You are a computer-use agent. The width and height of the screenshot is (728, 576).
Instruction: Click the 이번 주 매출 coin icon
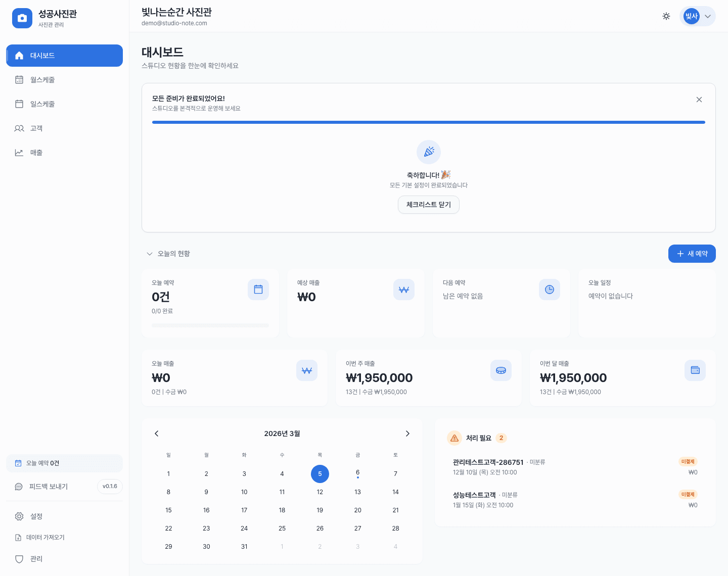click(x=500, y=370)
